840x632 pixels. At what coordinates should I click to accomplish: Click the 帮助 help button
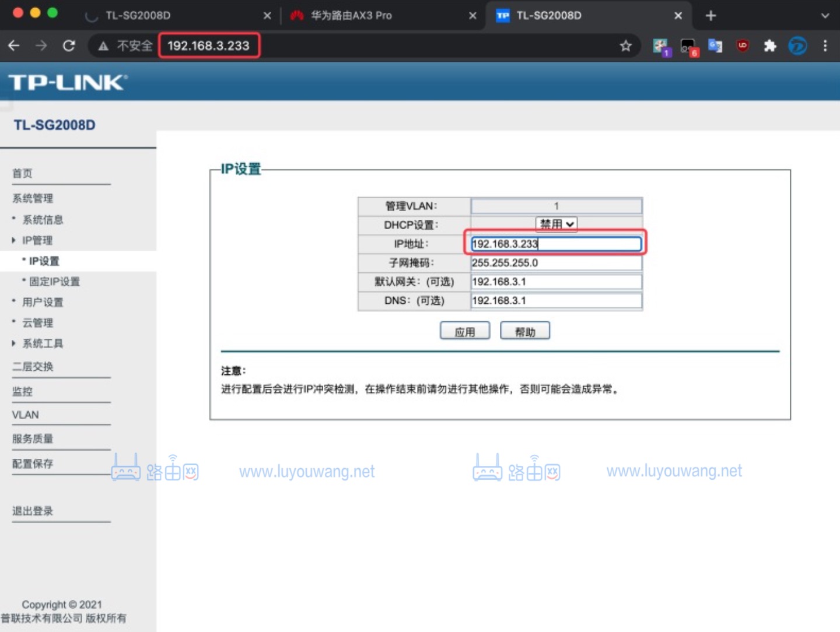(524, 331)
